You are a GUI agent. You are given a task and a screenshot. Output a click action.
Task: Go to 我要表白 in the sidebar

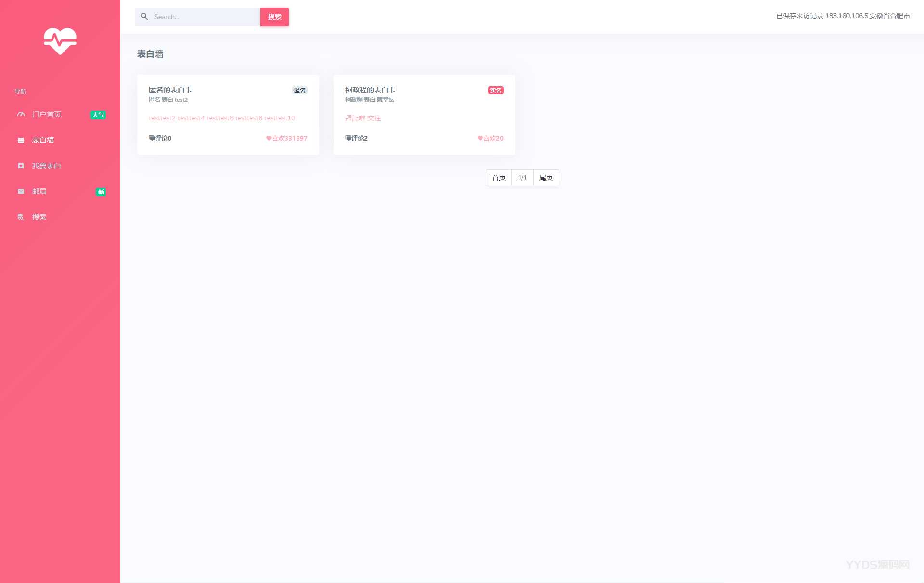(47, 166)
